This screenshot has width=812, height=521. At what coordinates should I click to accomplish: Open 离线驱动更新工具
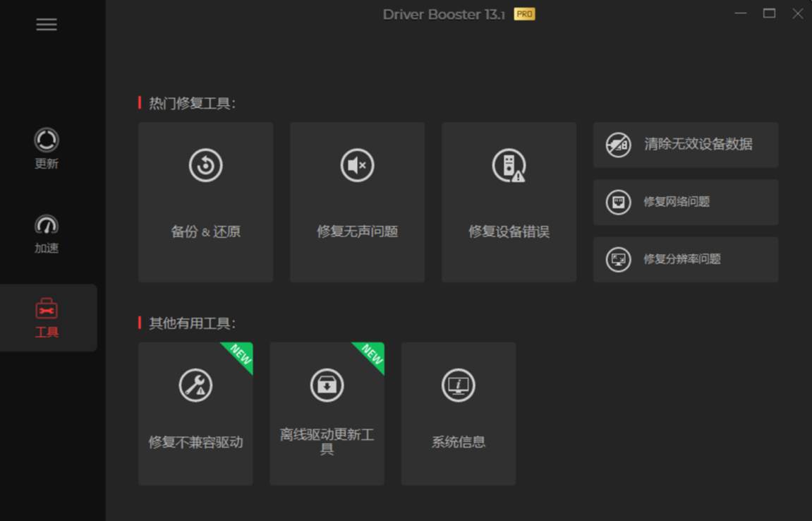click(x=327, y=413)
